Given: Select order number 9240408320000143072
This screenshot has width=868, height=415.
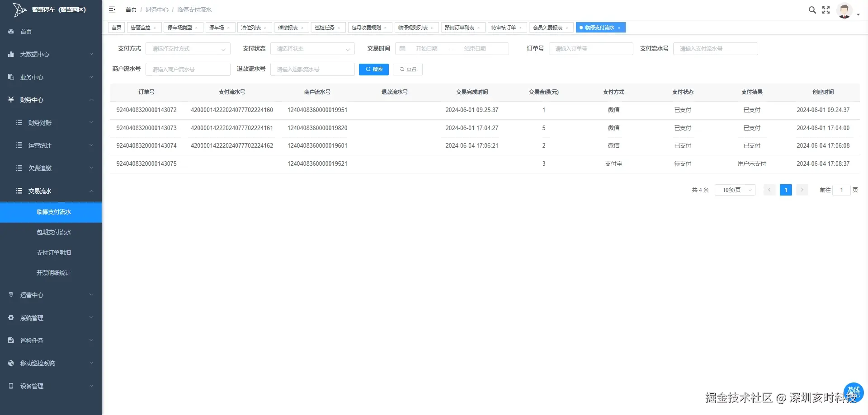Looking at the screenshot, I should point(146,110).
